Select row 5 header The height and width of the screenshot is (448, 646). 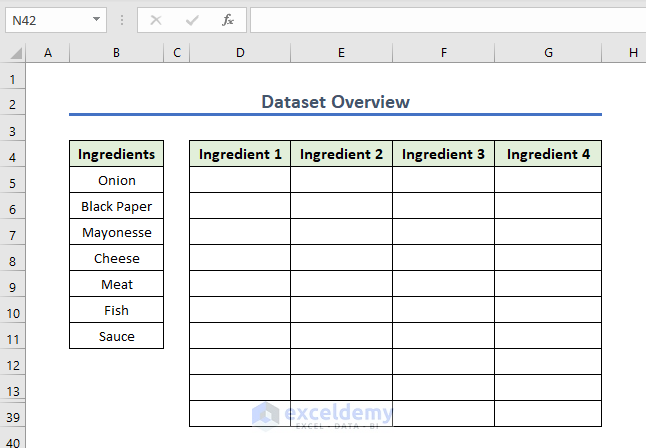click(x=13, y=183)
